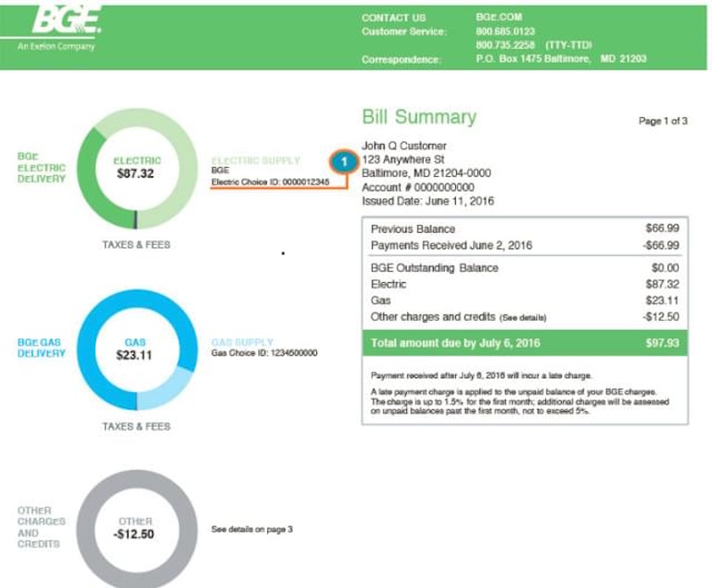This screenshot has height=588, width=712.
Task: Click the OTHER CHARGES AND CREDITS label
Action: coord(42,527)
